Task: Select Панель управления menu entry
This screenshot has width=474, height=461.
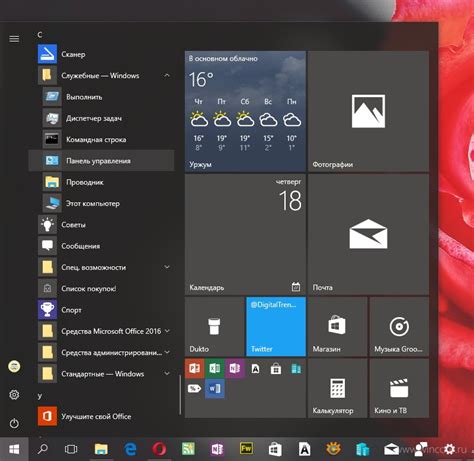Action: pyautogui.click(x=101, y=161)
